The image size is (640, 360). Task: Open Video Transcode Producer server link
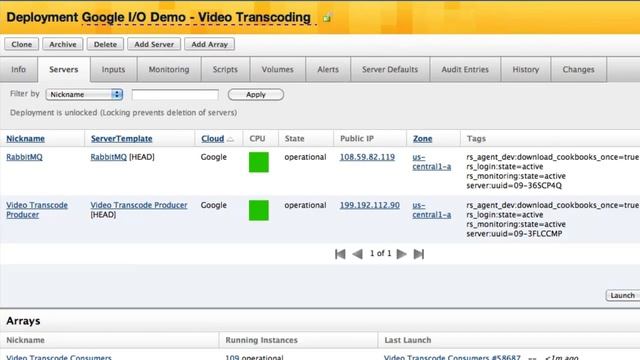click(x=37, y=210)
